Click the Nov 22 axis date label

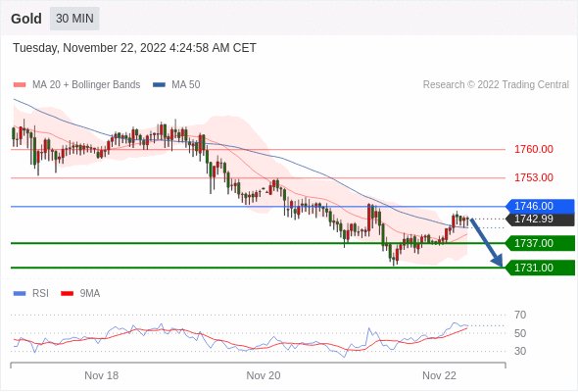(x=439, y=375)
